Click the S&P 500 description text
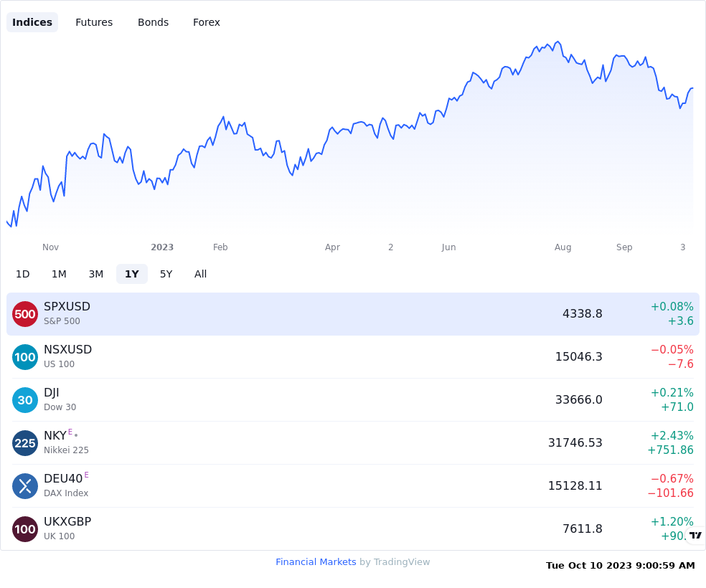The height and width of the screenshot is (588, 706). pyautogui.click(x=62, y=321)
